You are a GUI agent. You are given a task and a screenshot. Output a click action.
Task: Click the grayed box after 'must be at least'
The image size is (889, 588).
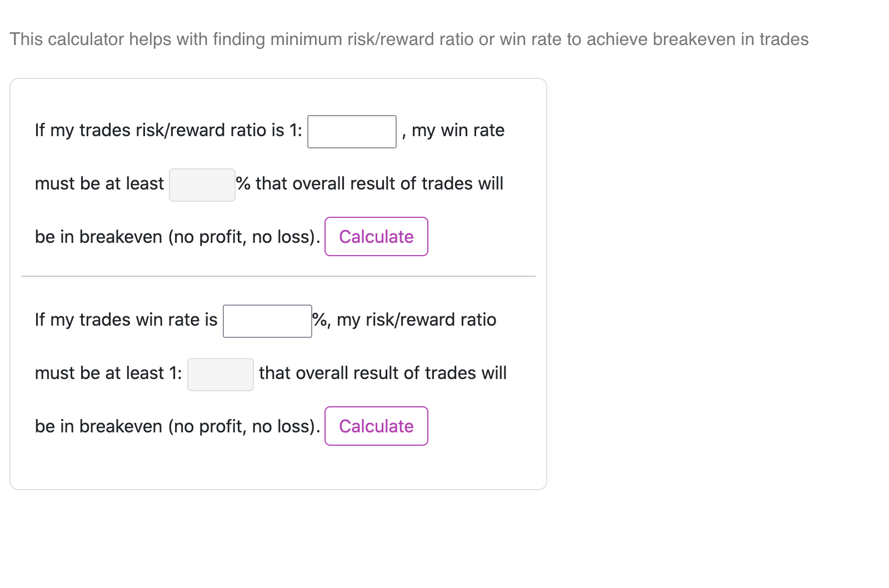(x=202, y=184)
